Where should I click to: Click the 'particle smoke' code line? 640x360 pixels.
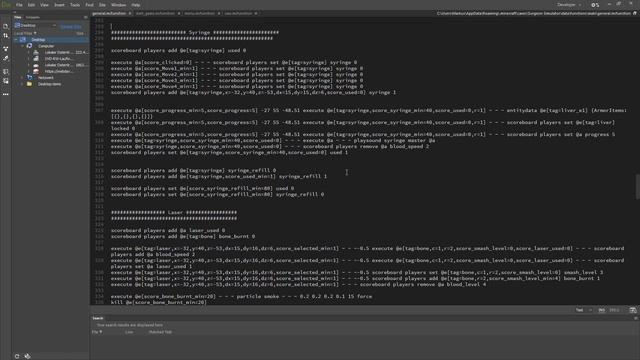241,296
